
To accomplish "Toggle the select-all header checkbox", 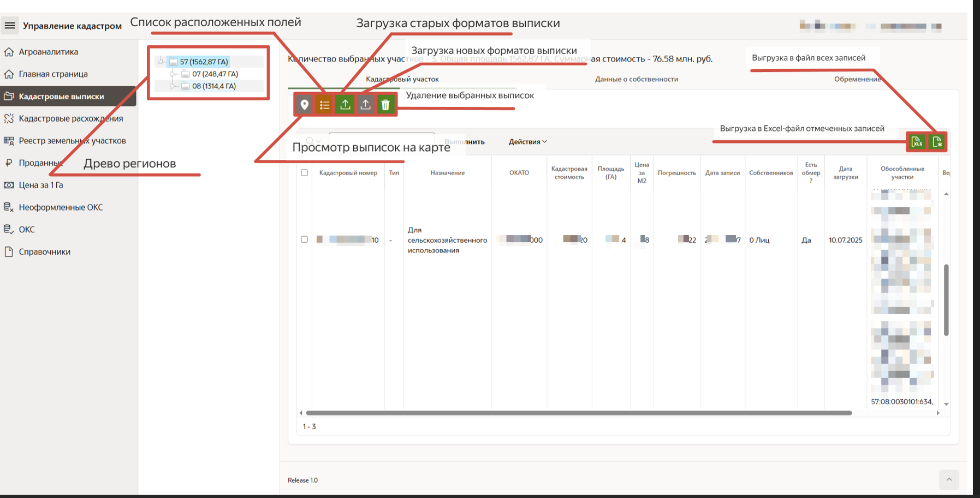I will point(305,173).
